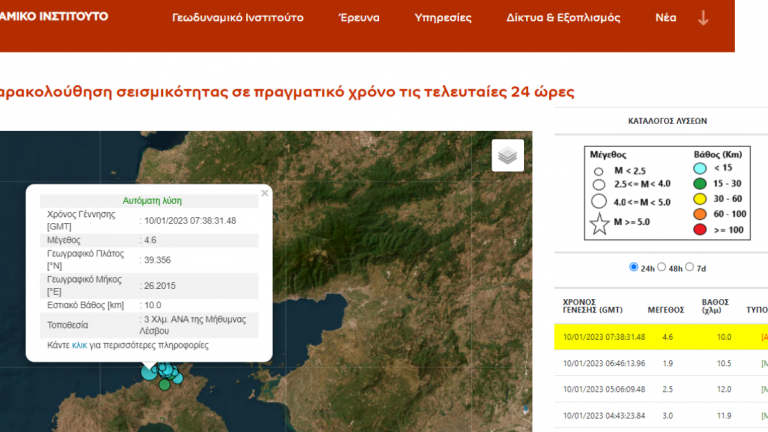Click the magnitude value 3.0 in table
768x432 pixels.
pyautogui.click(x=668, y=416)
